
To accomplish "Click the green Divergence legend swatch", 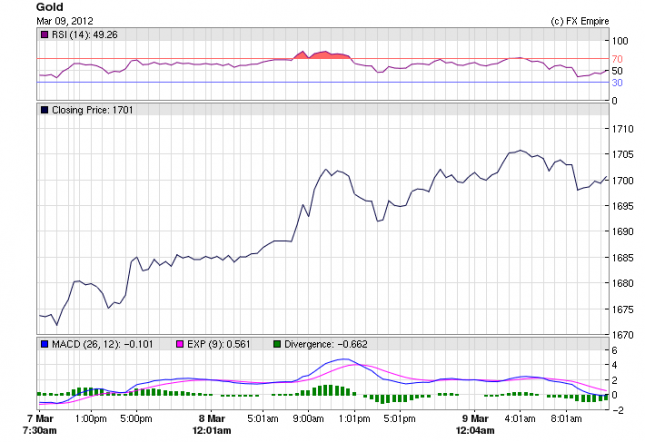I will click(x=277, y=344).
